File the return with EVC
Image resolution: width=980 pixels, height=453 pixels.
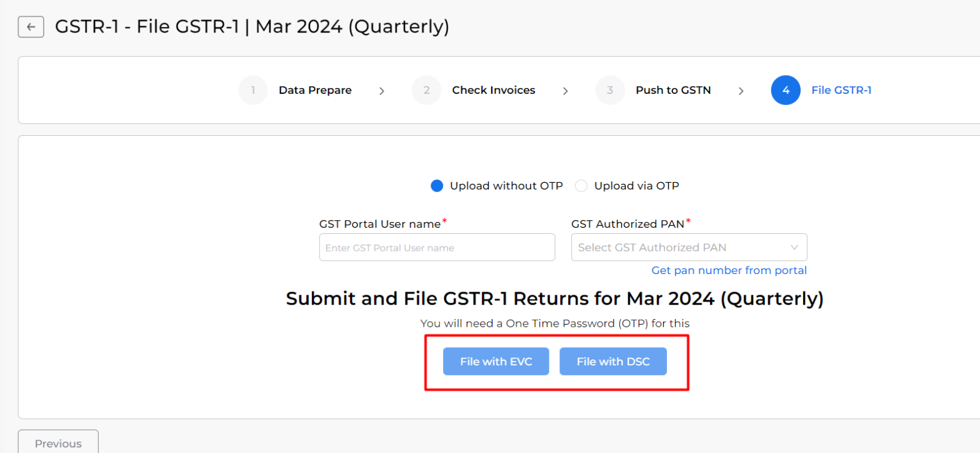point(495,361)
